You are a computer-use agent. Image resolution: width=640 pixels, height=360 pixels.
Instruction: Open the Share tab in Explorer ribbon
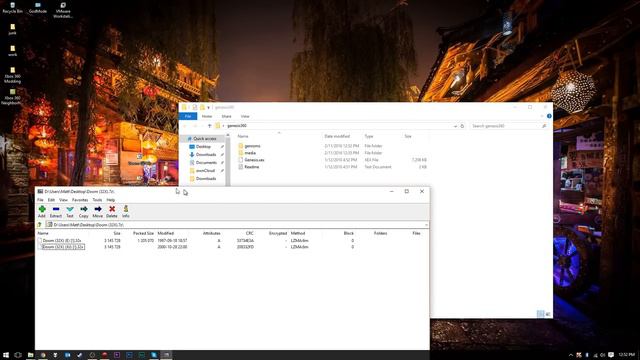(226, 116)
